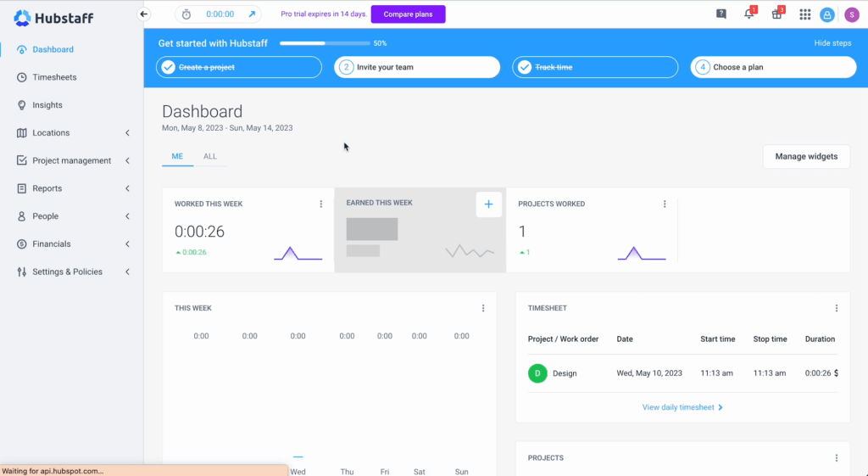Expand the Financials chevron
868x476 pixels.
(x=127, y=244)
